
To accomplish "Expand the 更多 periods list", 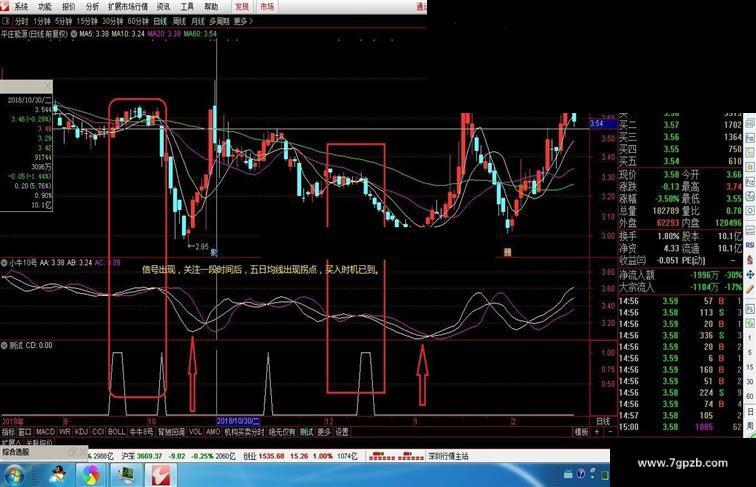I will (243, 21).
